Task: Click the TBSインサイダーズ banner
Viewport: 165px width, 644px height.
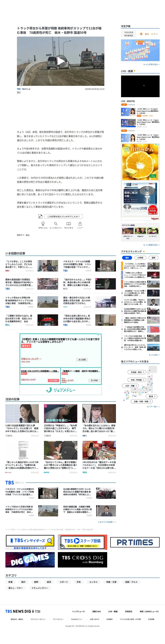Action: click(x=30, y=542)
